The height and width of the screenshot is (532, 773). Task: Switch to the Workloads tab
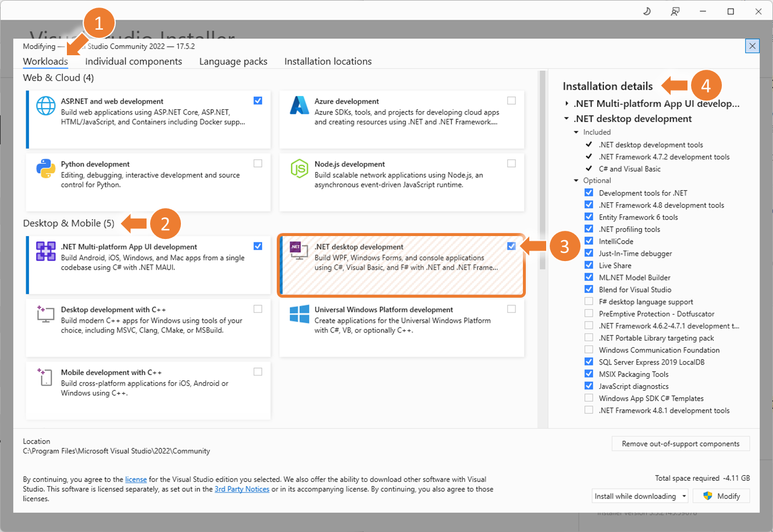[x=45, y=61]
